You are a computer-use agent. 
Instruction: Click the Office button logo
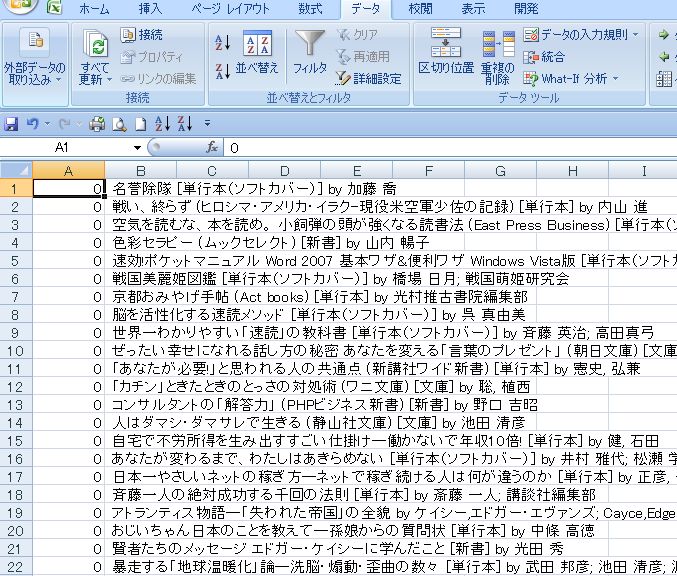[19, 5]
